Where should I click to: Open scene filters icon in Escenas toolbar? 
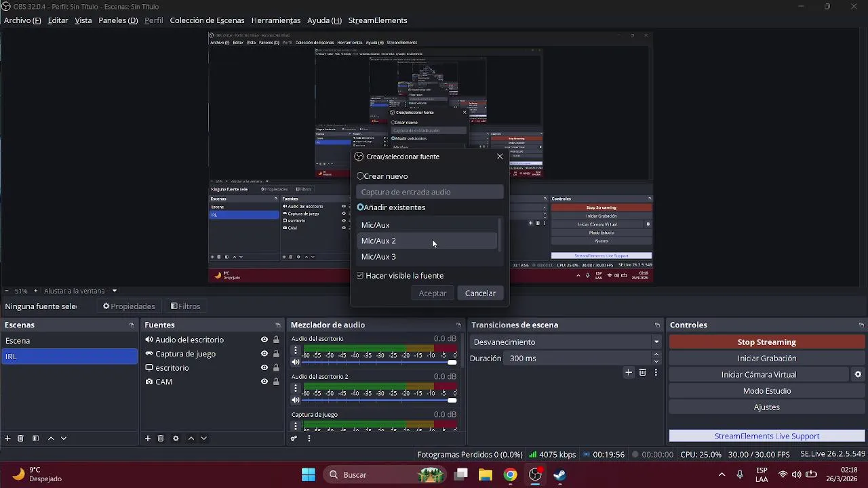pos(35,439)
